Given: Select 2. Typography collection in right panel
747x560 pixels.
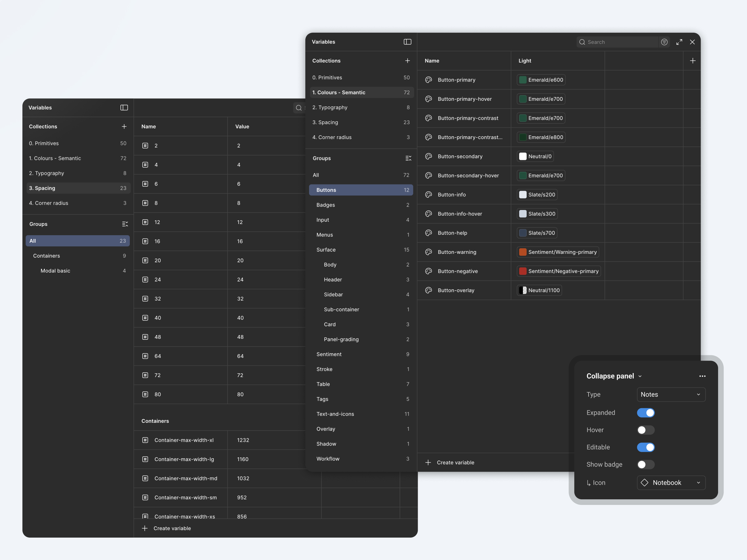Looking at the screenshot, I should pyautogui.click(x=330, y=107).
